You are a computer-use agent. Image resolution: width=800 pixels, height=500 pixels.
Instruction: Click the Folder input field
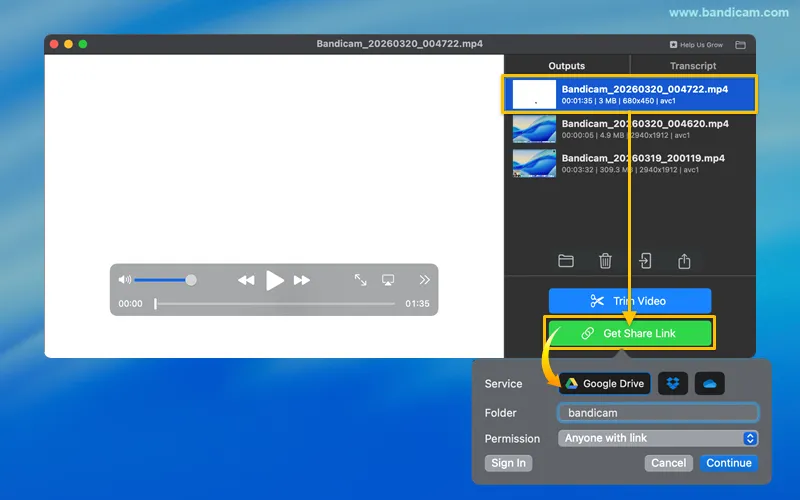tap(658, 413)
